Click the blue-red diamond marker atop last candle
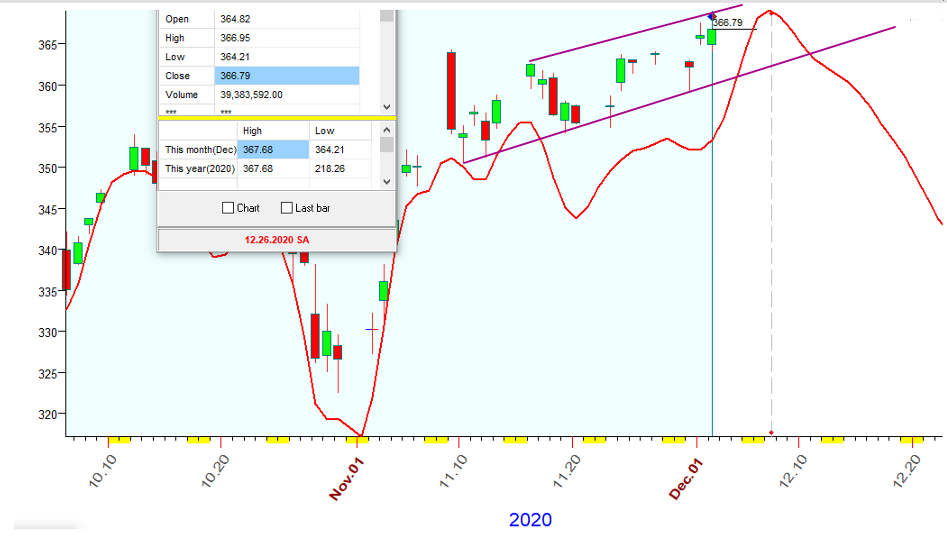947x540 pixels. click(711, 16)
